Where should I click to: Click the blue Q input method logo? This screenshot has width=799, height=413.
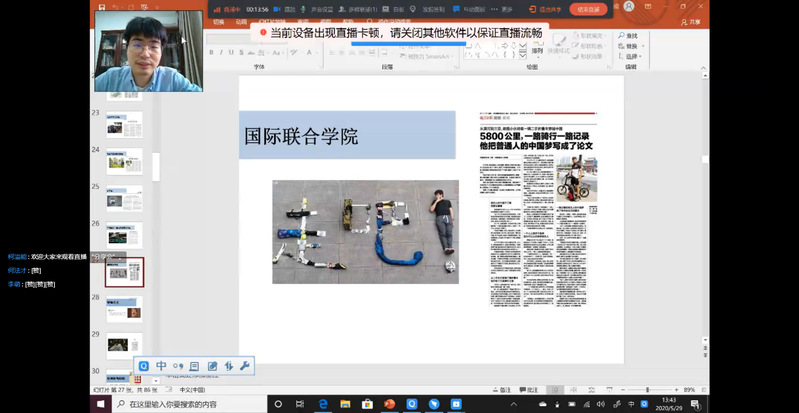144,366
